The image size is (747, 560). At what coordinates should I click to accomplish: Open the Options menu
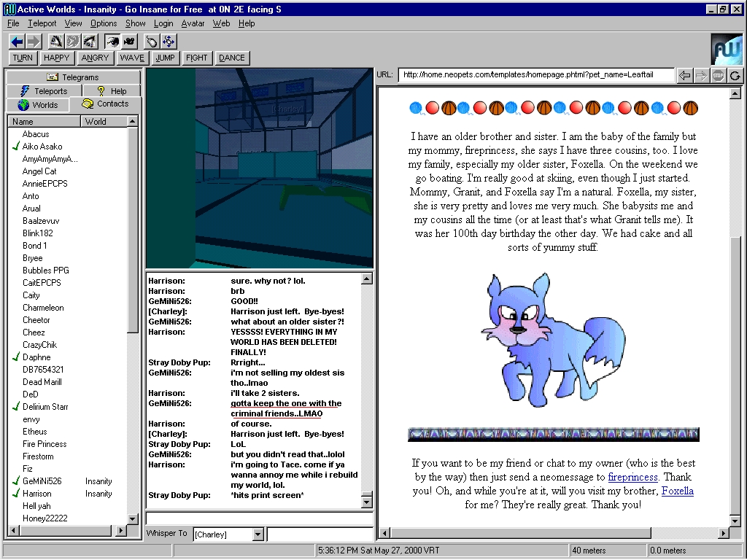(104, 23)
